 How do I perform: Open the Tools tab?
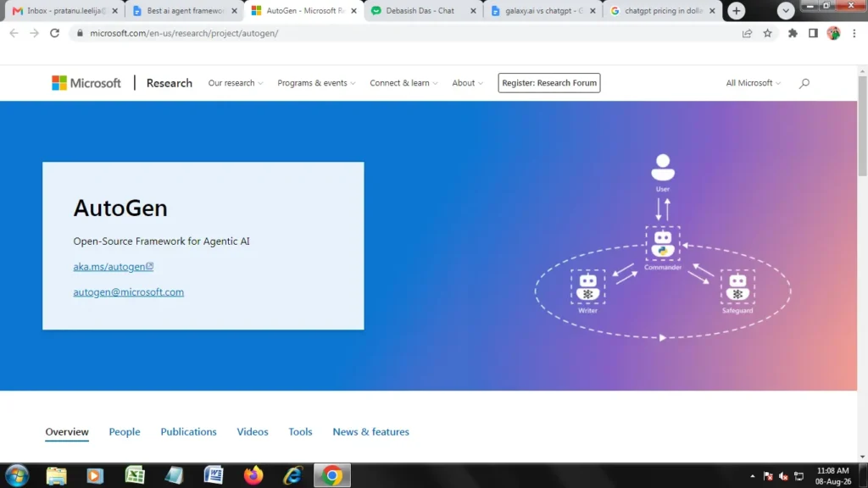point(300,431)
